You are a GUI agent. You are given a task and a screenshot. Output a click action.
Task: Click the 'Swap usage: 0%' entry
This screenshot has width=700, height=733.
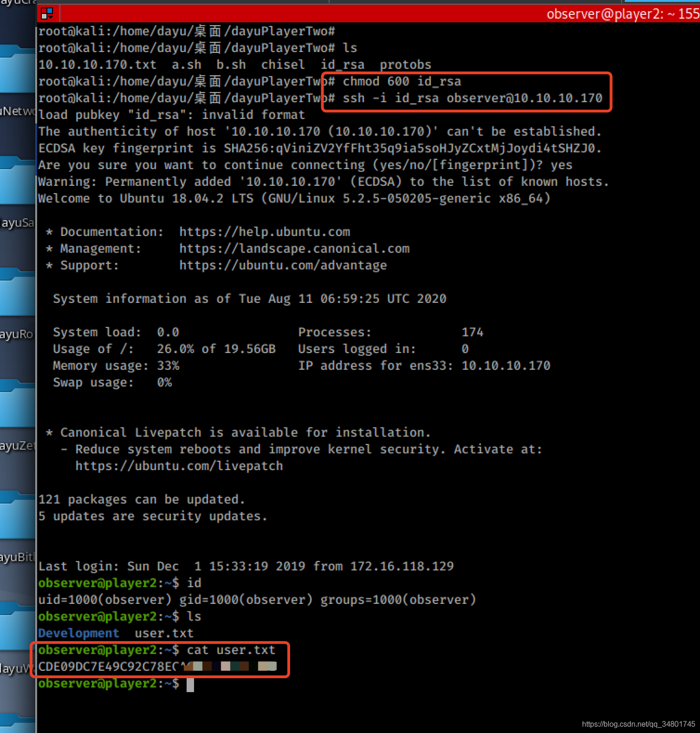112,382
